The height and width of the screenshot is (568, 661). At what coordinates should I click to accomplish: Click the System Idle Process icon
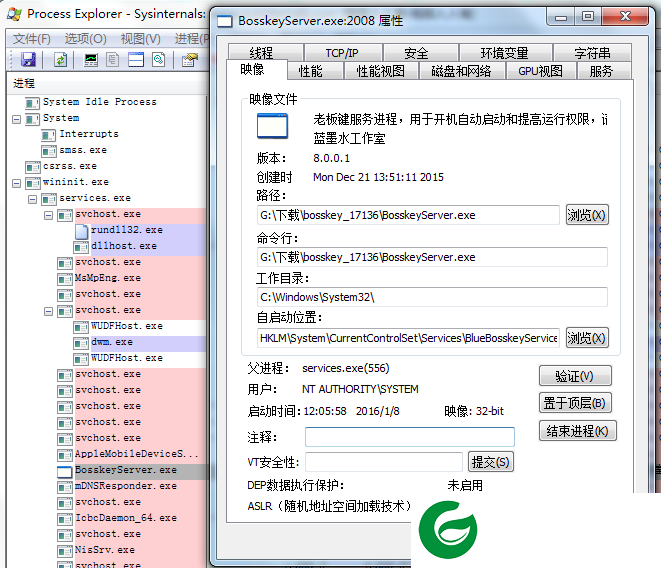click(32, 103)
